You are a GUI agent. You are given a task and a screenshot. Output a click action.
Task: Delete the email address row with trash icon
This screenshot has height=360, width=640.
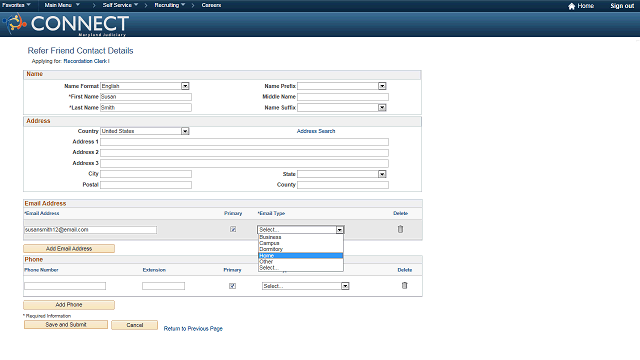point(400,229)
